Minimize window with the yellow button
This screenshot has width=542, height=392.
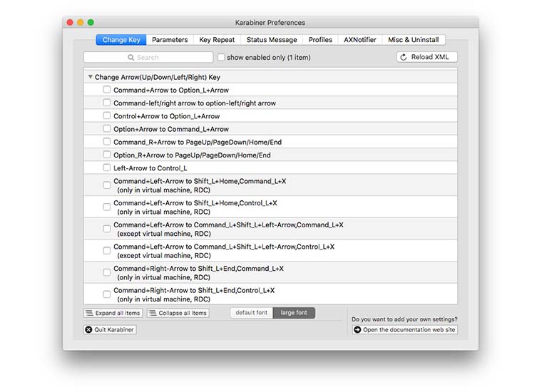pos(80,22)
